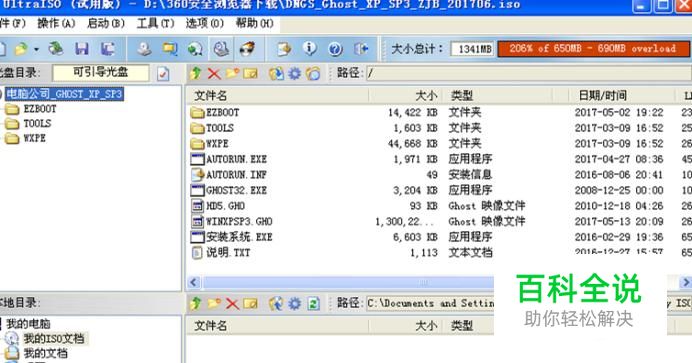The width and height of the screenshot is (692, 363).
Task: Click the boot properties icon beside 可引导光盘
Action: point(163,73)
